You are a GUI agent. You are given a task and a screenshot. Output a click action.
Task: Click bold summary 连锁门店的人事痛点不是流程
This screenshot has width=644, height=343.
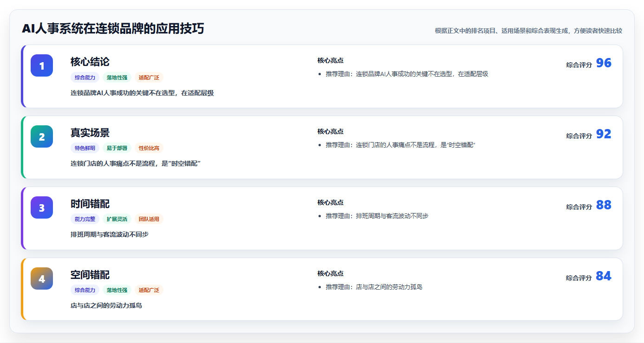point(136,163)
